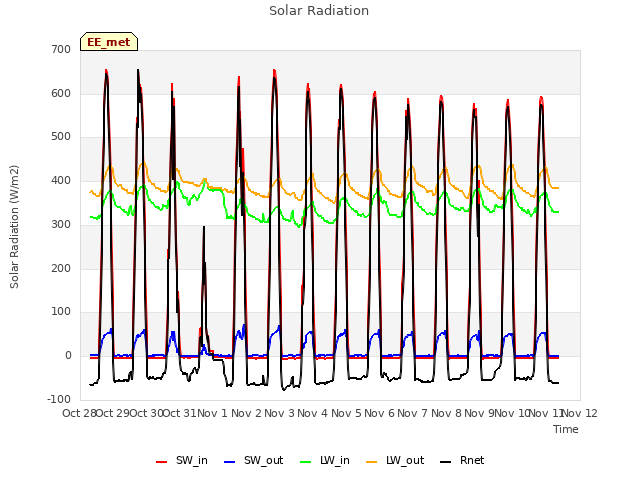Click the Oct 31 x-axis tick label
The height and width of the screenshot is (480, 640).
(x=180, y=413)
